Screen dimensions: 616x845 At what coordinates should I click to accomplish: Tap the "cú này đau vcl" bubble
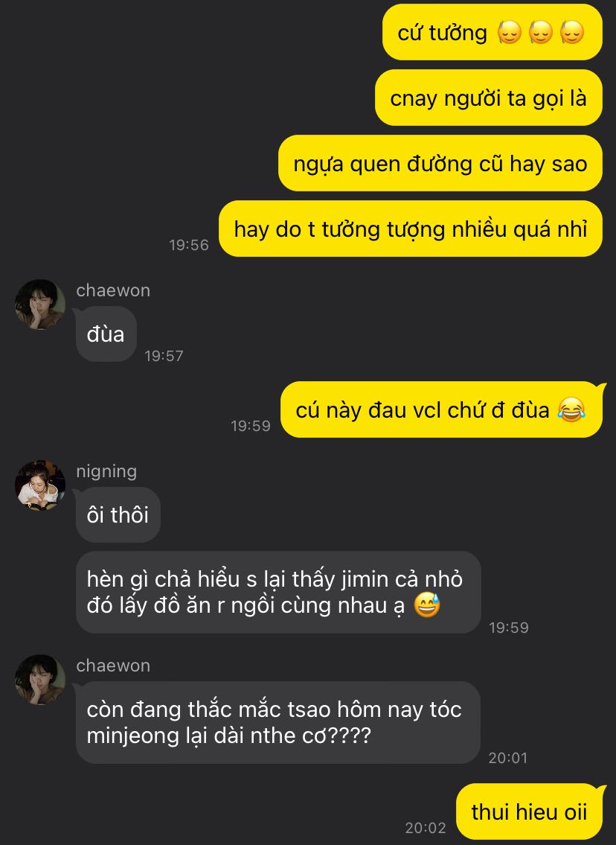point(443,409)
